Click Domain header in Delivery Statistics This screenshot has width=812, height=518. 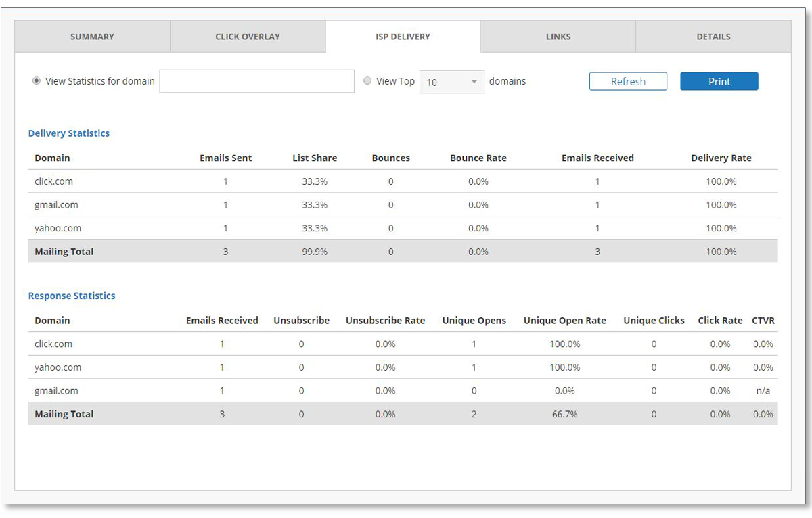(x=52, y=158)
